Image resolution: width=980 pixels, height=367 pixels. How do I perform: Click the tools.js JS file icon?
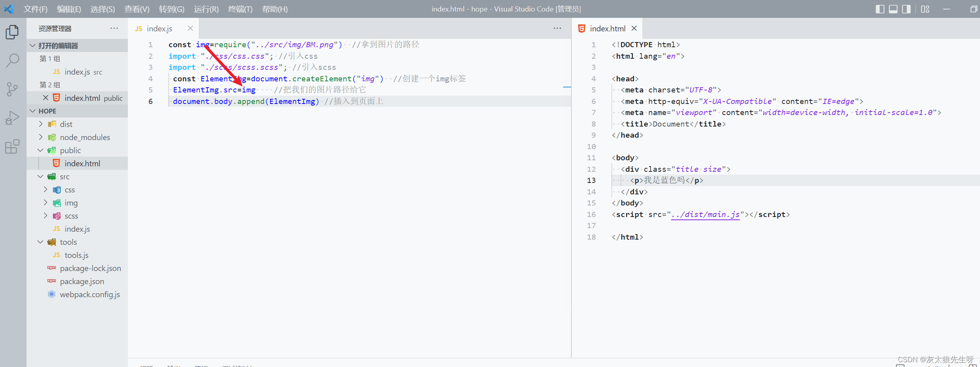56,255
